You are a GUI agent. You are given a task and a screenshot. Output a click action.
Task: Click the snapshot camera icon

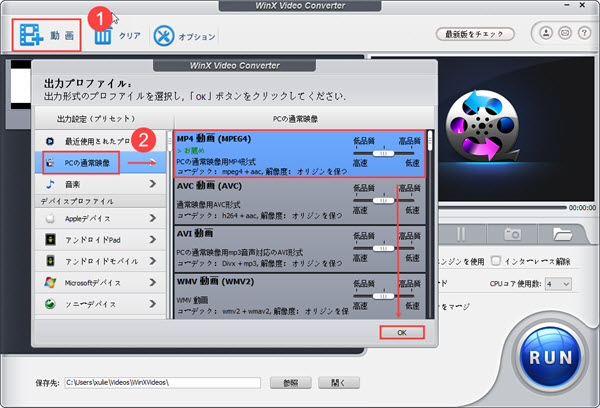coord(512,233)
